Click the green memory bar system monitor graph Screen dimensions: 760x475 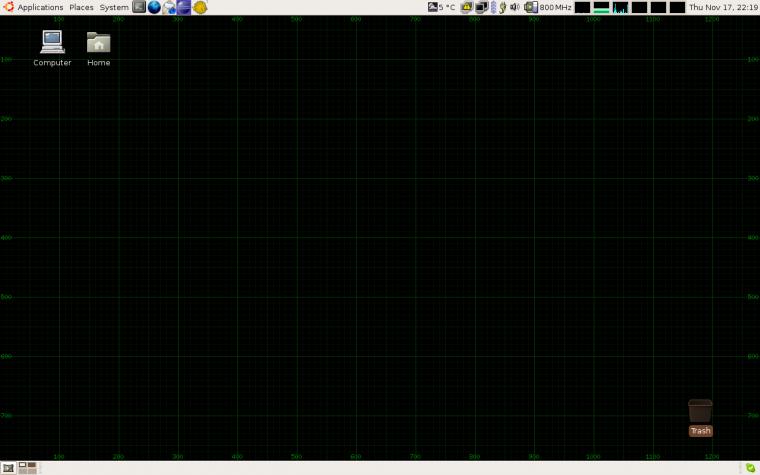pyautogui.click(x=601, y=7)
